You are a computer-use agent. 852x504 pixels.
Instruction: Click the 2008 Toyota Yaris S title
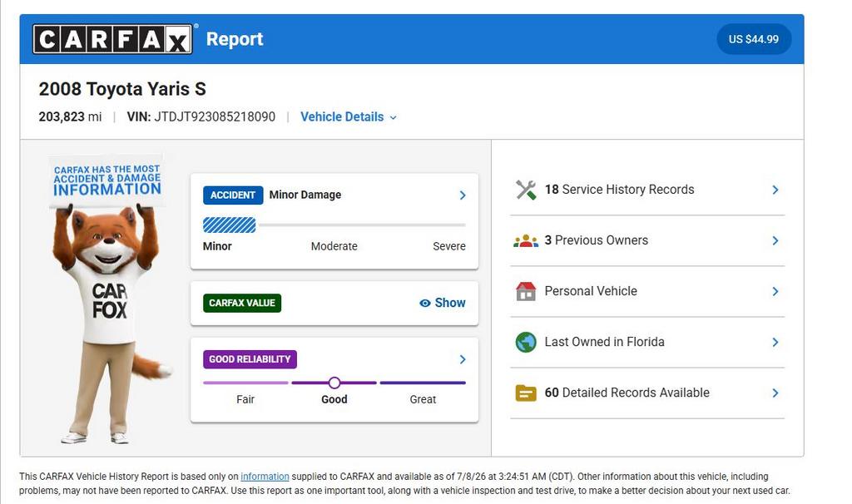(x=122, y=89)
